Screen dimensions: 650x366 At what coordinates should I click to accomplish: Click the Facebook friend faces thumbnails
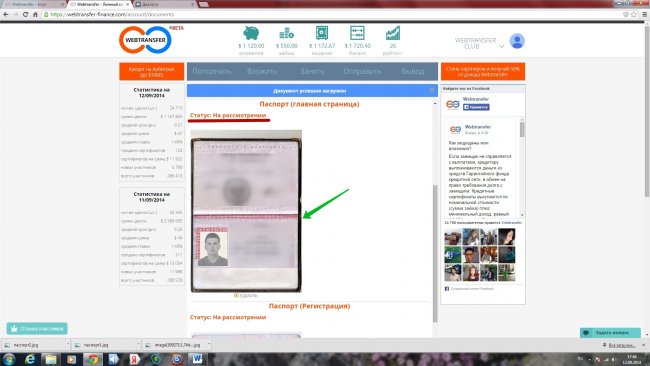pos(480,255)
